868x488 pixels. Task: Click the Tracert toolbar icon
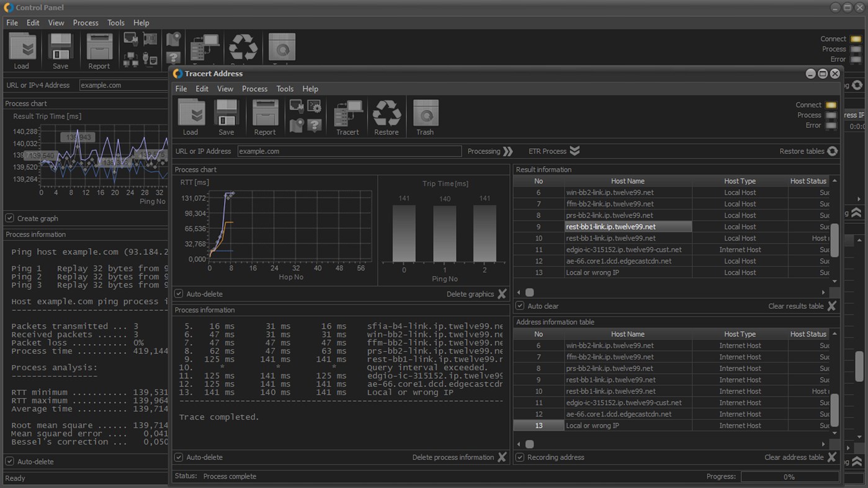tap(347, 117)
